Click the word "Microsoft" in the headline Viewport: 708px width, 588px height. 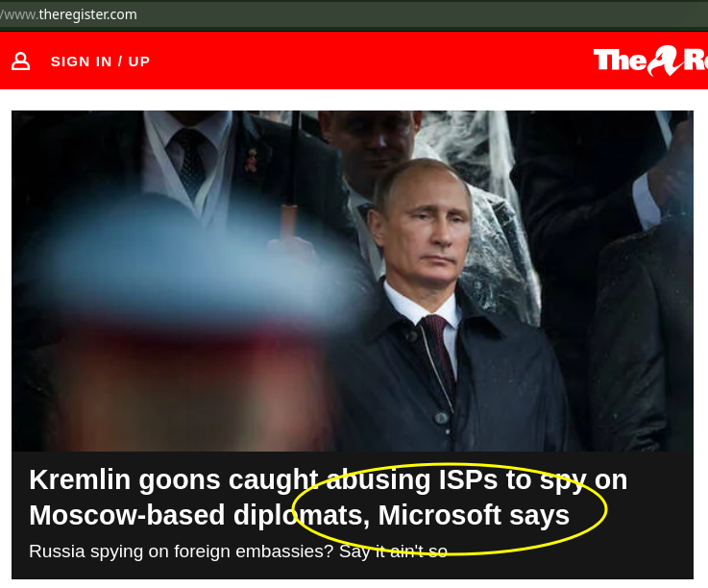439,515
